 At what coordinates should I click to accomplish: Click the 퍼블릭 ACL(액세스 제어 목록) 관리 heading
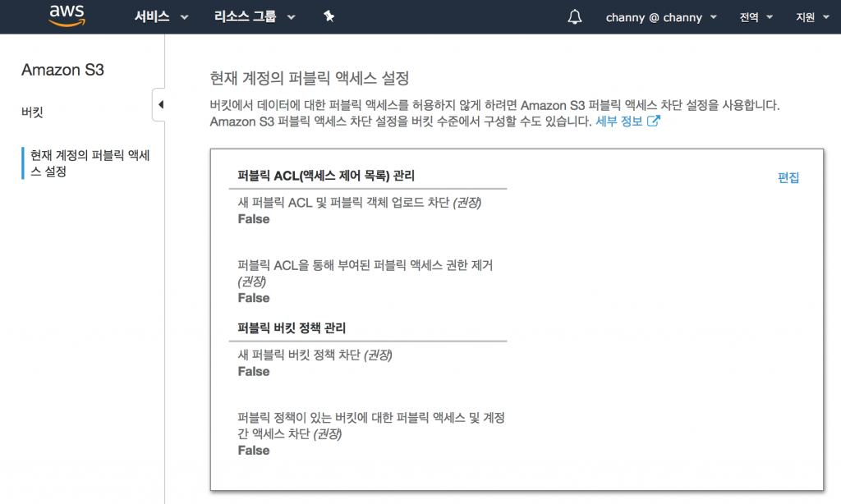coord(326,176)
